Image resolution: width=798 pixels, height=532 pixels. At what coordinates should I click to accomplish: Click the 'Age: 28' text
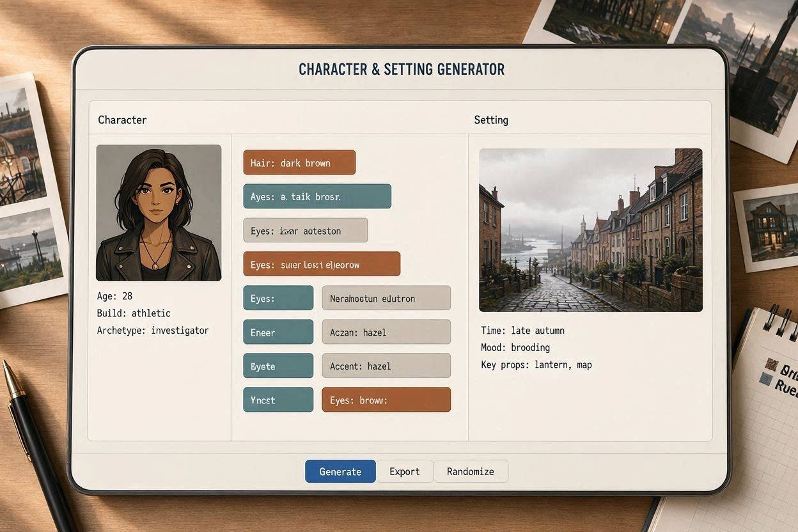click(x=115, y=295)
